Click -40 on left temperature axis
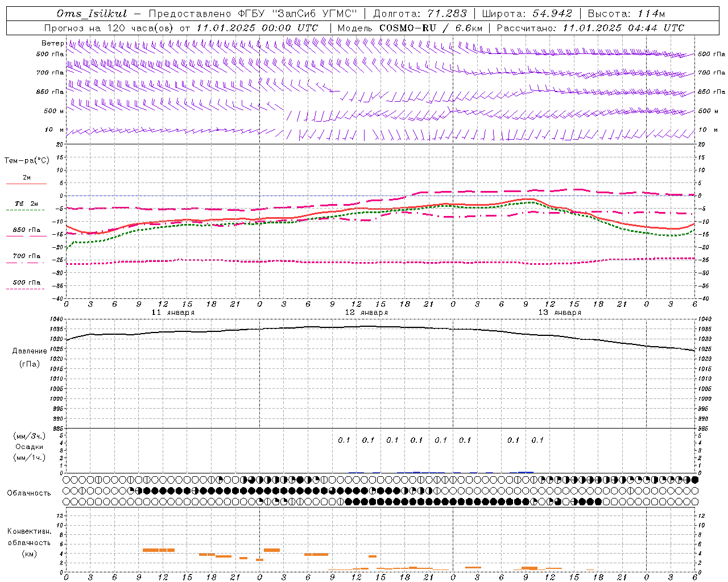 (59, 298)
